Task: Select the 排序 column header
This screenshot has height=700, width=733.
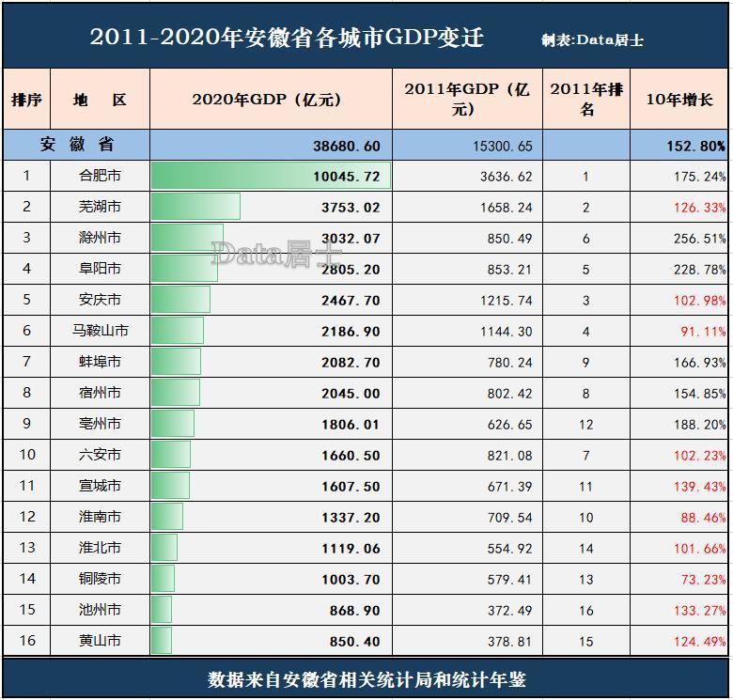Action: 26,100
